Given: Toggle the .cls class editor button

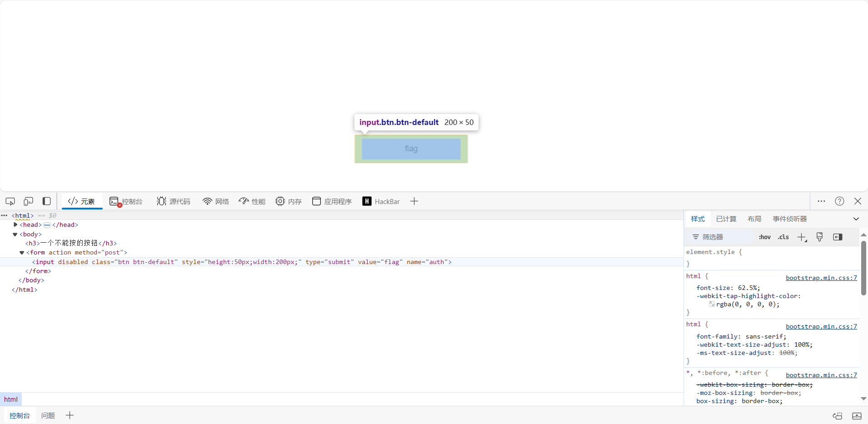Looking at the screenshot, I should tap(783, 237).
